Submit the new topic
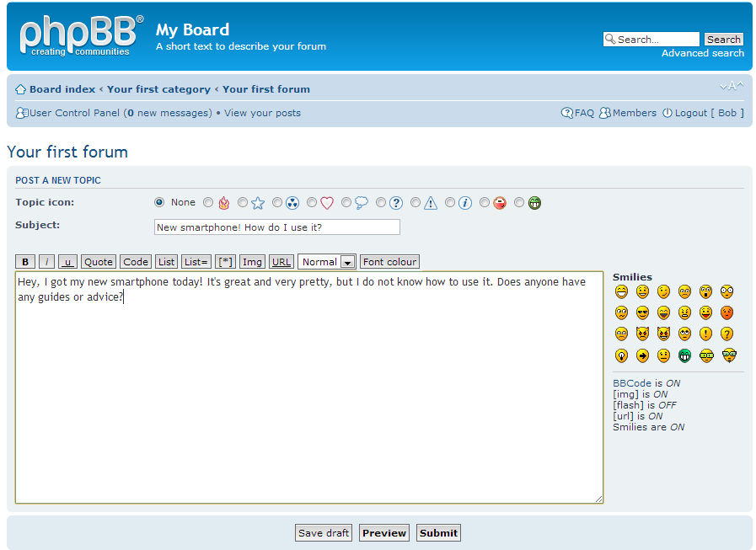 [438, 532]
